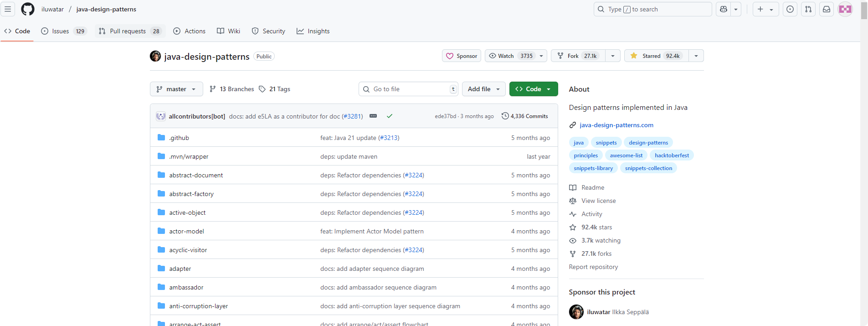Open the Copilot chat icon
Image resolution: width=868 pixels, height=326 pixels.
click(x=724, y=9)
